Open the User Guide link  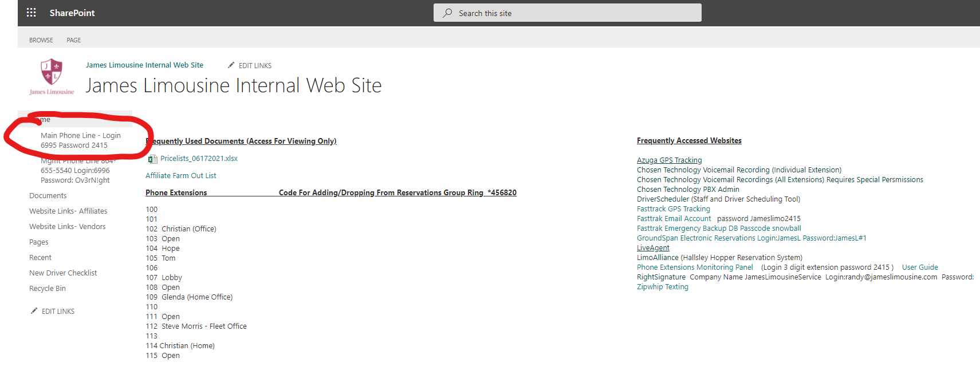point(920,267)
